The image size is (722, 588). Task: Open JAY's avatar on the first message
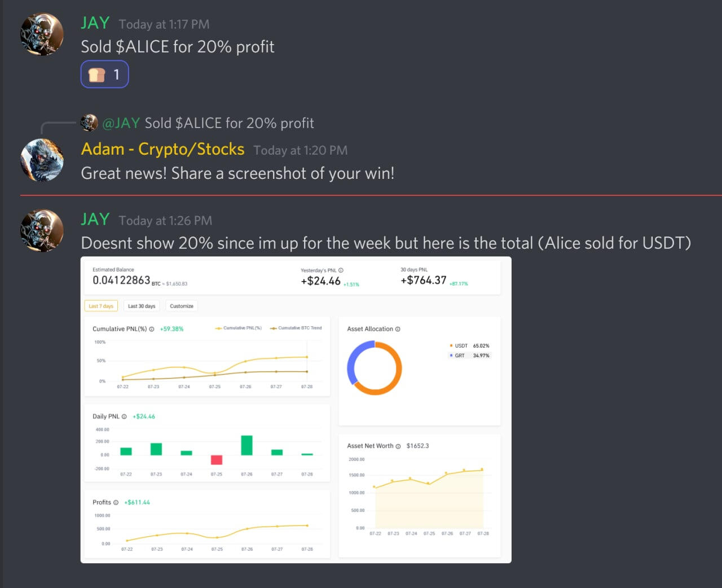click(42, 34)
